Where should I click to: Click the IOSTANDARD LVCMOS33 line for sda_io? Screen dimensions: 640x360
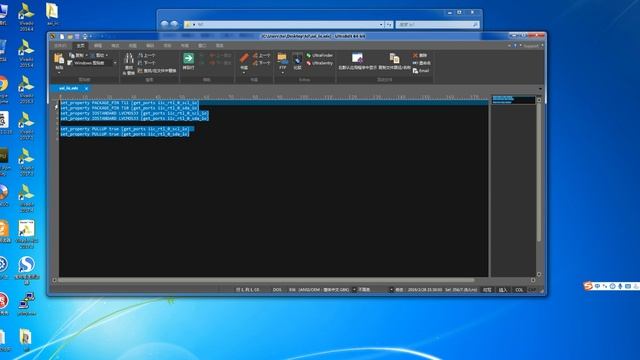(134, 118)
